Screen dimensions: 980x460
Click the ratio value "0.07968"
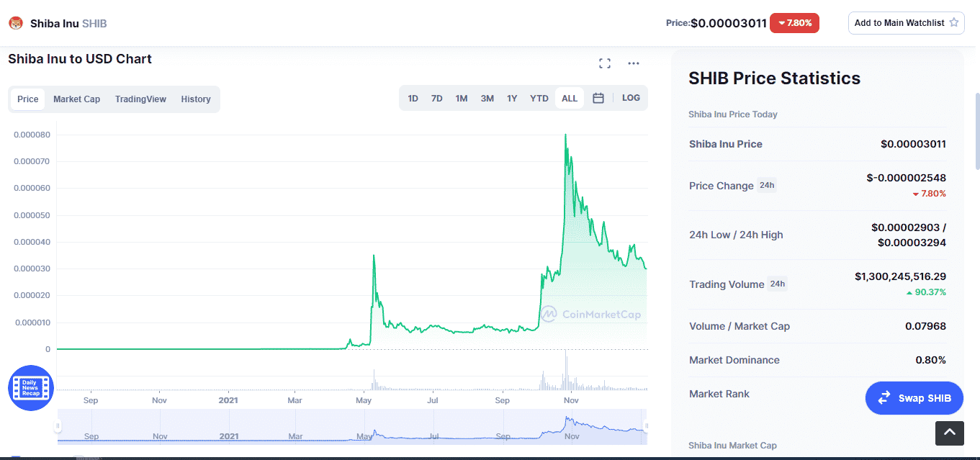click(x=926, y=326)
